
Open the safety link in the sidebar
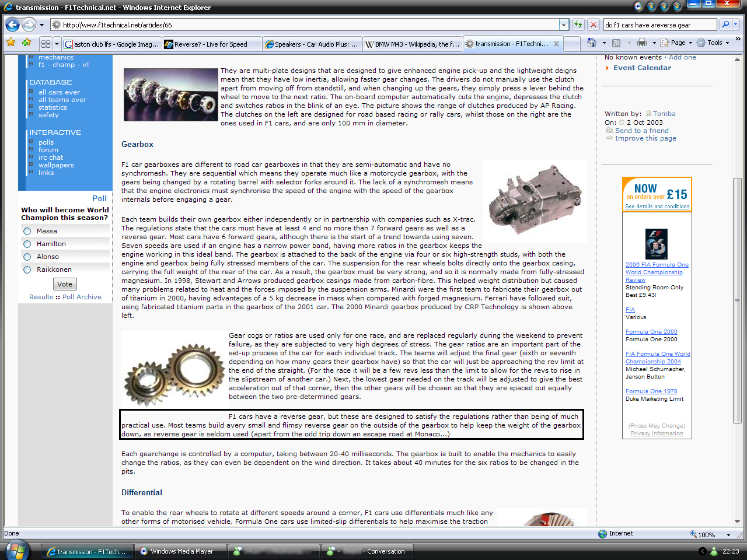point(48,115)
